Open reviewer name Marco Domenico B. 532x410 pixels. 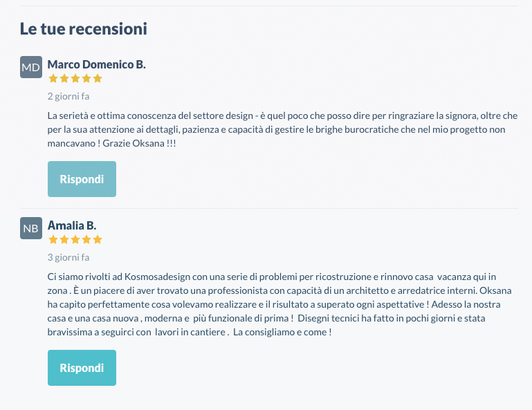click(x=96, y=65)
